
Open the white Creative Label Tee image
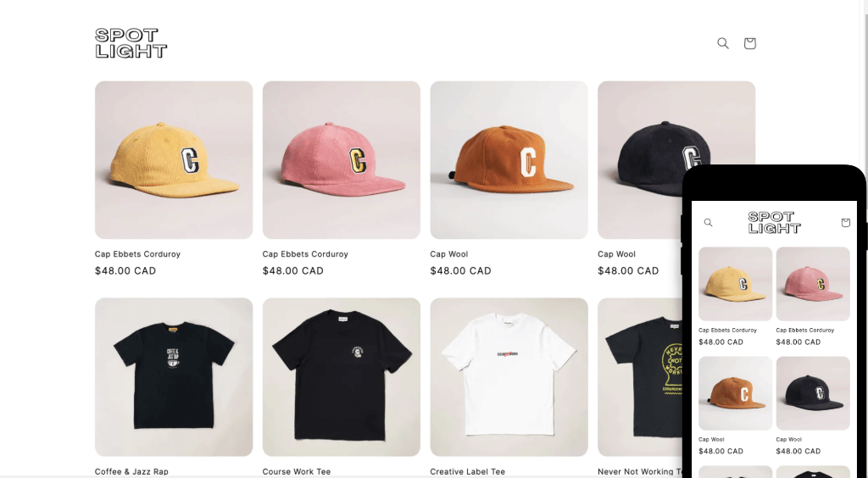509,377
